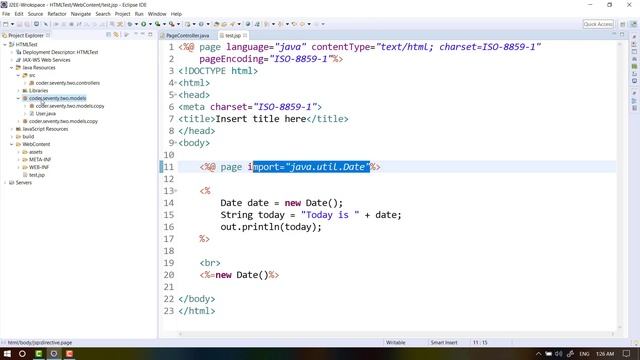Collapse the scriptlet fold on line 13
640x360 pixels.
[x=176, y=190]
